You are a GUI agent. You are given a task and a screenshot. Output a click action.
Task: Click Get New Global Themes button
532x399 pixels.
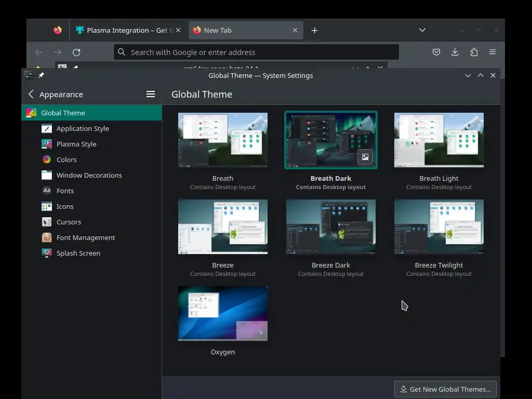[x=445, y=389]
